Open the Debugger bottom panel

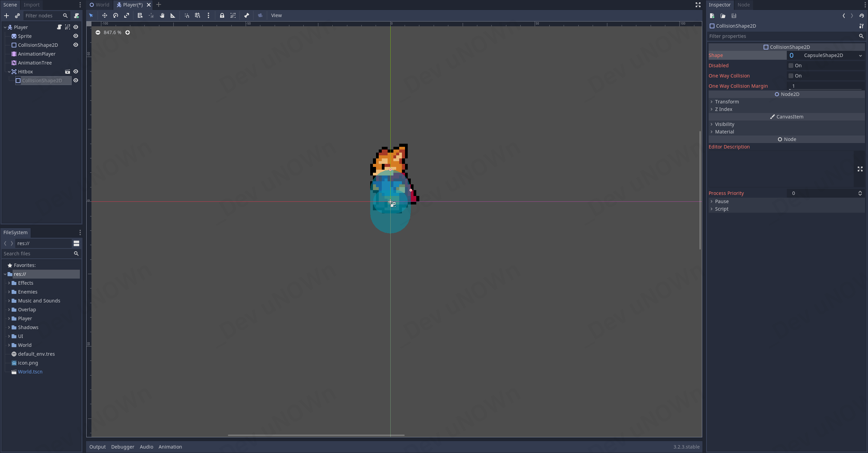122,447
